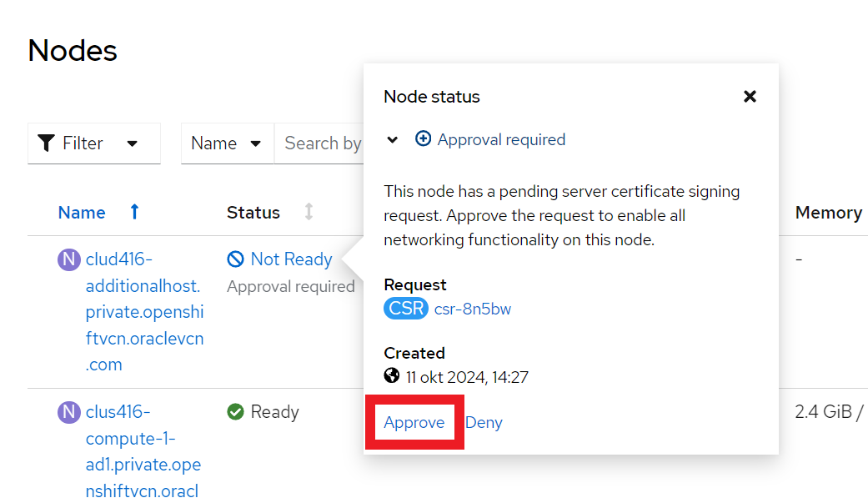The height and width of the screenshot is (498, 868).
Task: Sort by the Name column header
Action: click(x=82, y=212)
